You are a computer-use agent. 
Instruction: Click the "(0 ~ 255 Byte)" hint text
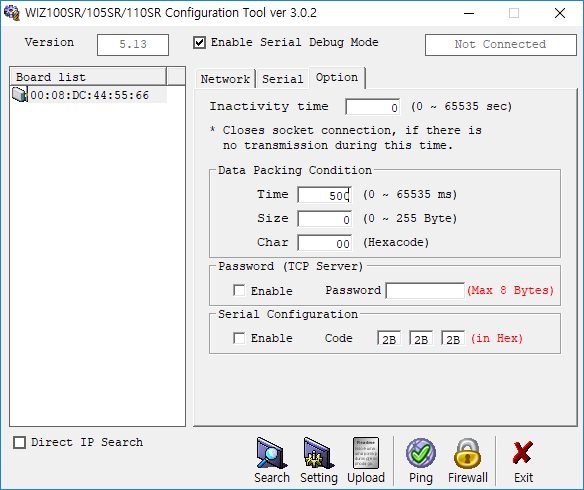click(410, 218)
